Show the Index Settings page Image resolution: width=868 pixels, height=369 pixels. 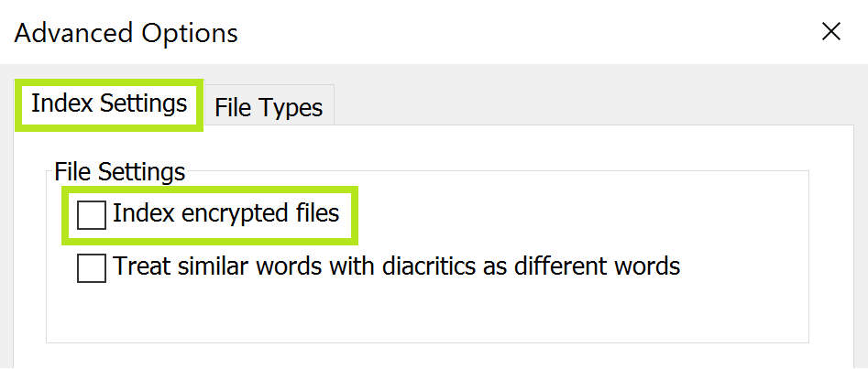(x=109, y=103)
